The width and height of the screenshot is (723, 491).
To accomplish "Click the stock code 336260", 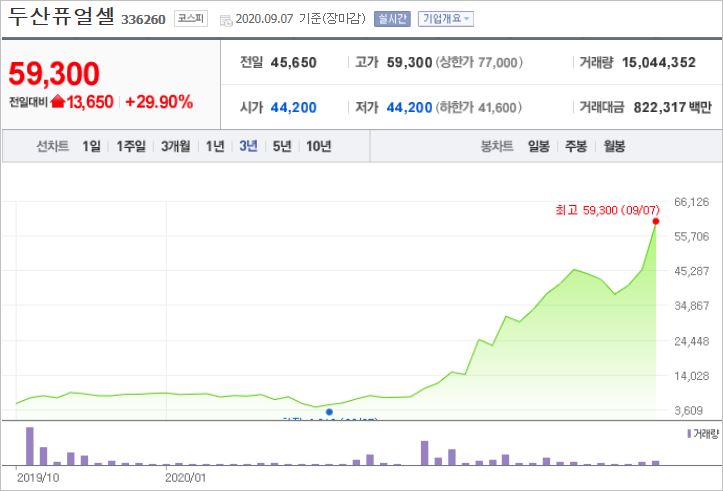I will point(143,19).
